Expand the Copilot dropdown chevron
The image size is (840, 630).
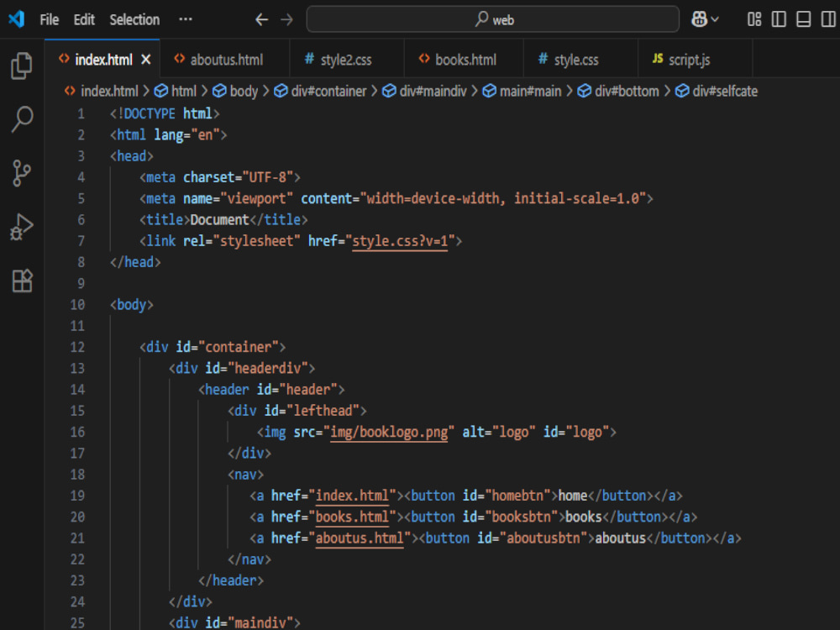point(715,20)
